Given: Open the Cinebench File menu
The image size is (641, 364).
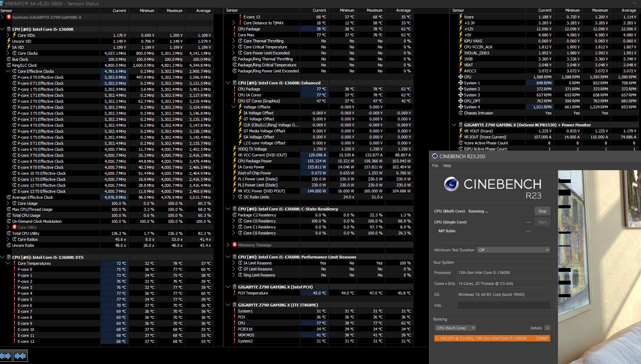Looking at the screenshot, I should pyautogui.click(x=435, y=166).
